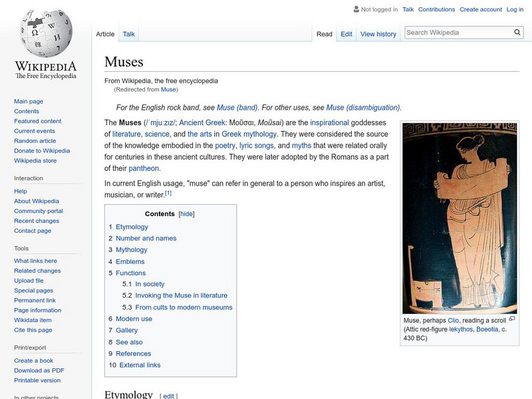Screen dimensions: 532x399
Task: Load a Random article
Action: coord(35,140)
